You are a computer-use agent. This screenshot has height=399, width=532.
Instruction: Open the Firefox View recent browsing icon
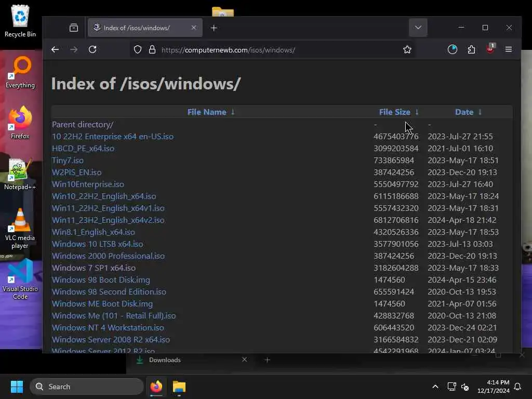click(x=74, y=28)
